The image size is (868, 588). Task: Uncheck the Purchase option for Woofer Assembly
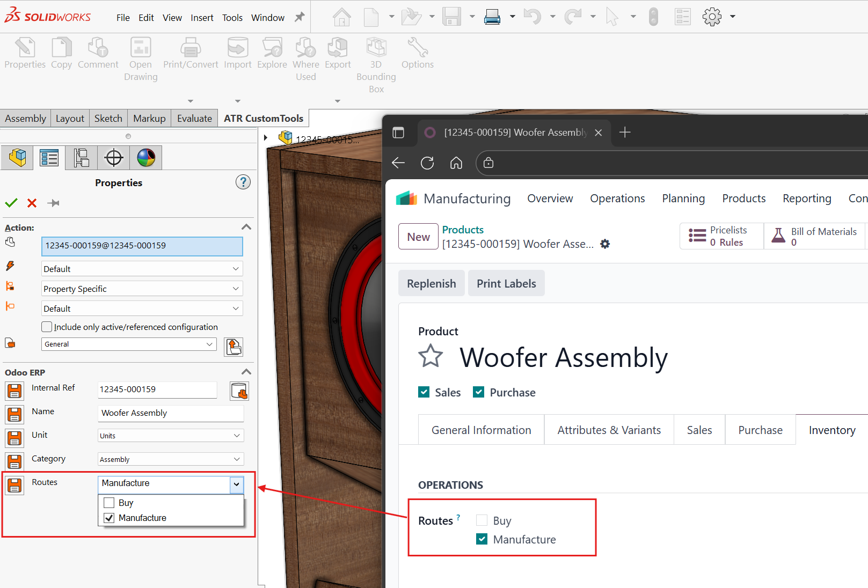click(x=478, y=392)
